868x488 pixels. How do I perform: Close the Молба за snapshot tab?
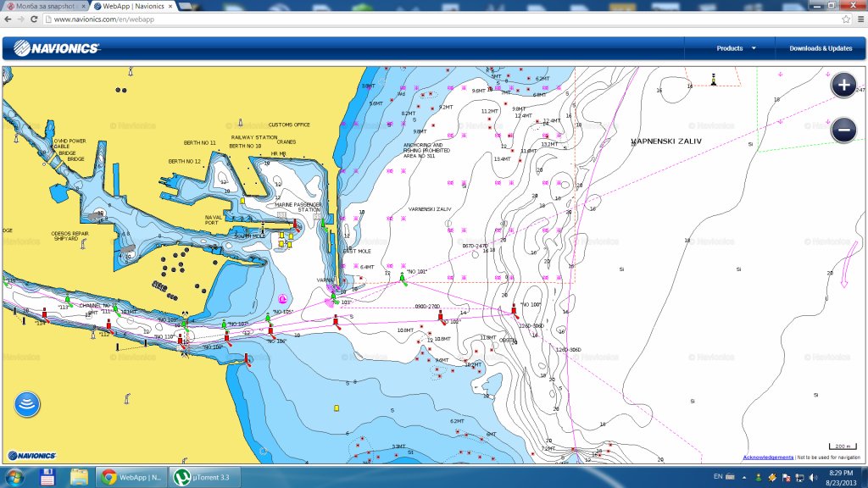[84, 6]
